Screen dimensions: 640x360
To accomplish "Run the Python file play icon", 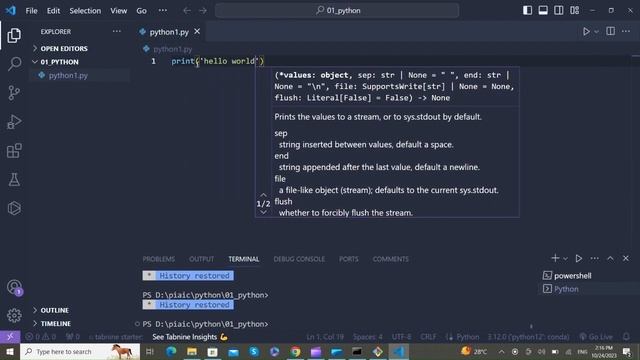I will (x=586, y=31).
